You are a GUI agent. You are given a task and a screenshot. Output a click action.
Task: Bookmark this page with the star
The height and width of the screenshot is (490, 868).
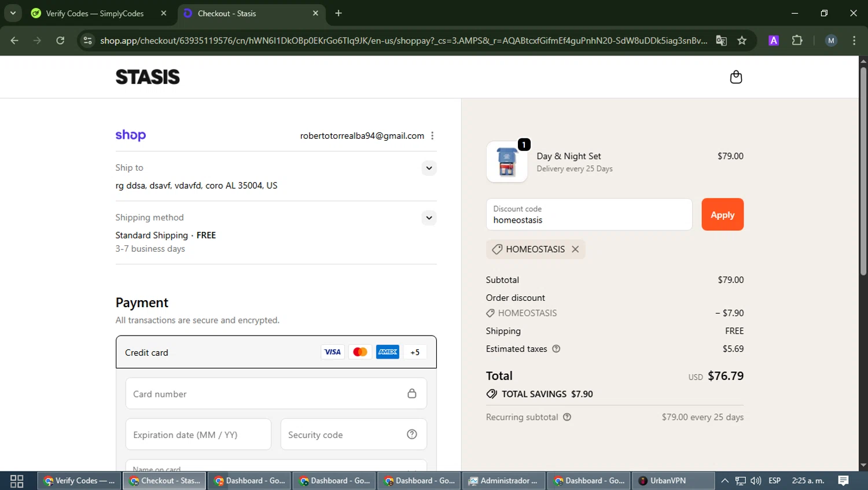click(742, 40)
